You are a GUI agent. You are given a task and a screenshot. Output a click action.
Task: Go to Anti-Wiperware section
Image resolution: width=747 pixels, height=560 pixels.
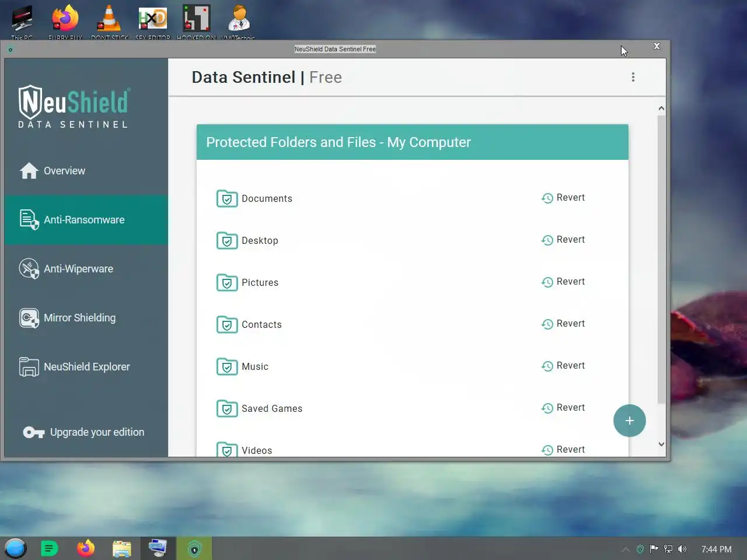86,269
